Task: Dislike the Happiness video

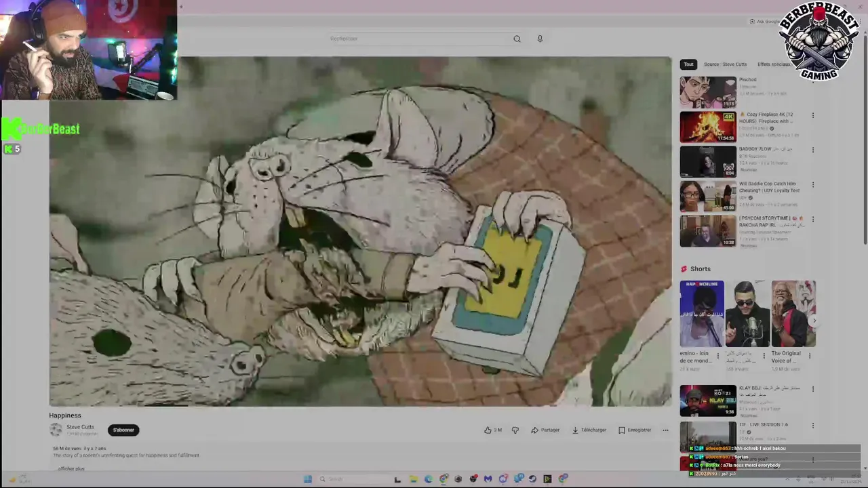Action: click(515, 430)
